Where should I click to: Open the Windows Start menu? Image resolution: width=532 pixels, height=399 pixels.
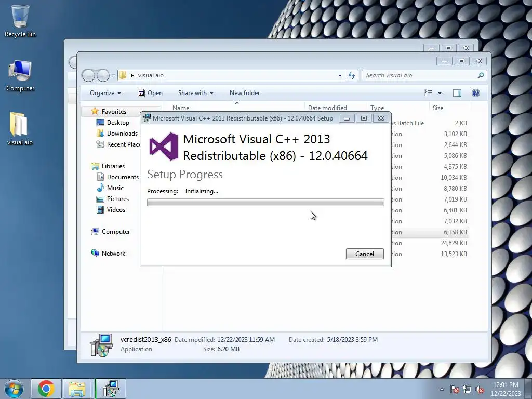click(x=14, y=389)
